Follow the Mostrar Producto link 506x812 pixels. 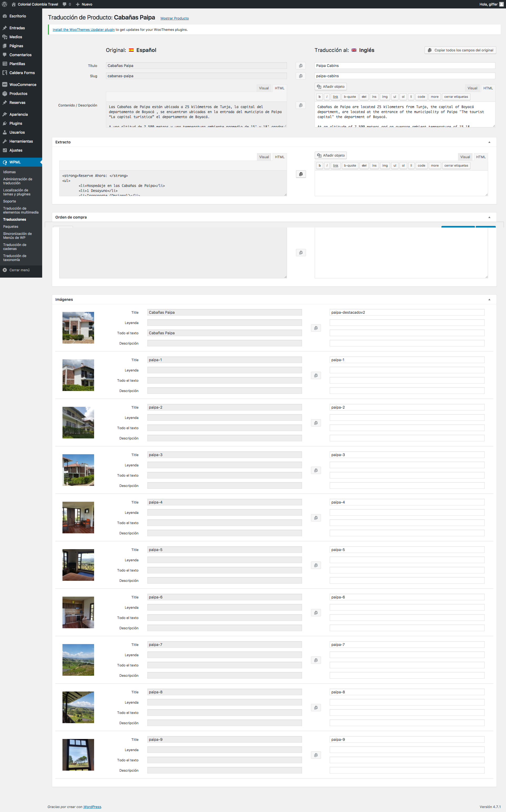point(174,18)
